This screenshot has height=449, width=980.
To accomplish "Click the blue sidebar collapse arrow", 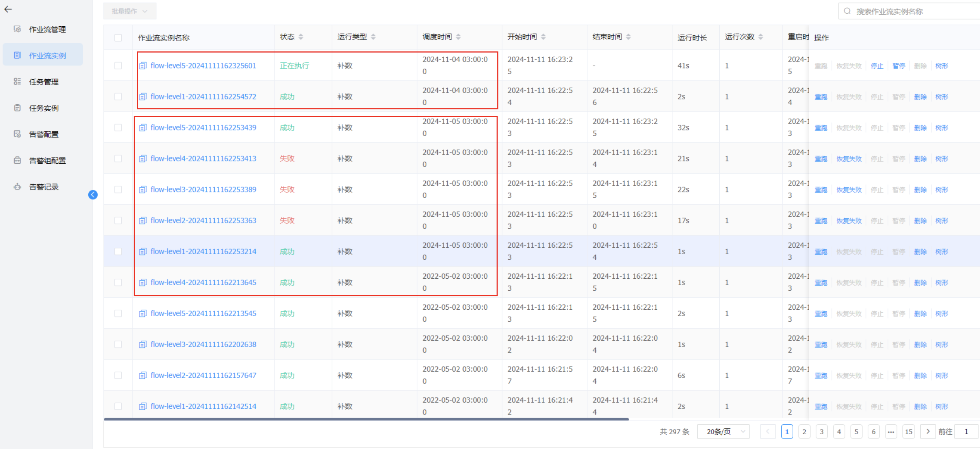I will [93, 195].
